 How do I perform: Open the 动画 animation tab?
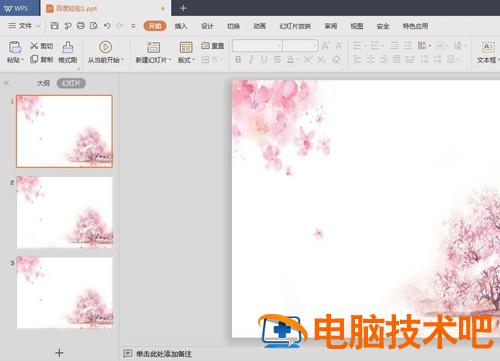(x=260, y=26)
